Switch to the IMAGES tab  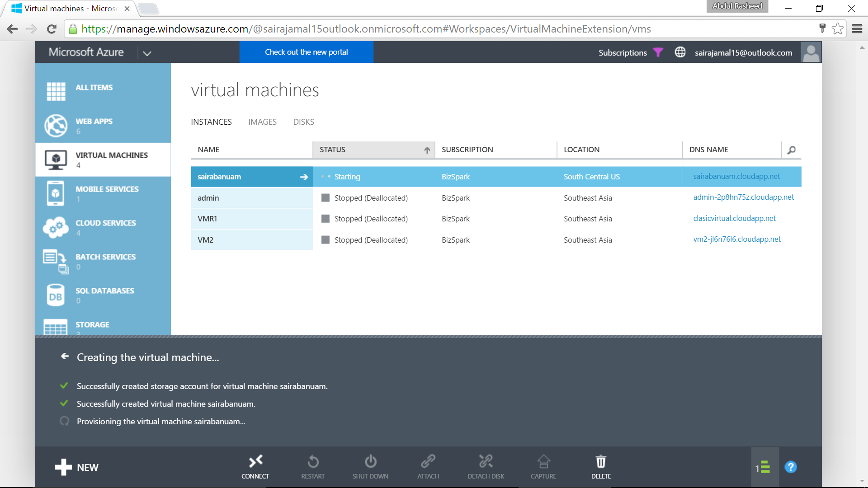pyautogui.click(x=262, y=122)
